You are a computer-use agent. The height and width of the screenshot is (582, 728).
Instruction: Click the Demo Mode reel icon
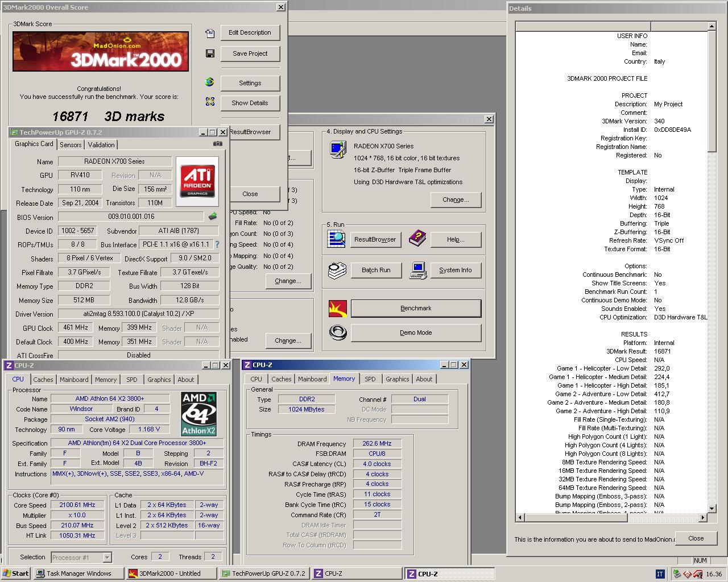tap(338, 332)
